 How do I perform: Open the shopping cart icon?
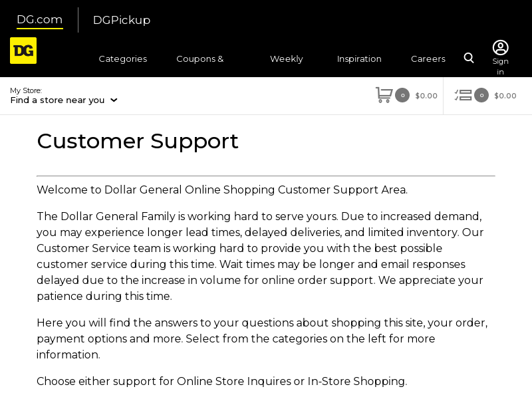pyautogui.click(x=384, y=95)
